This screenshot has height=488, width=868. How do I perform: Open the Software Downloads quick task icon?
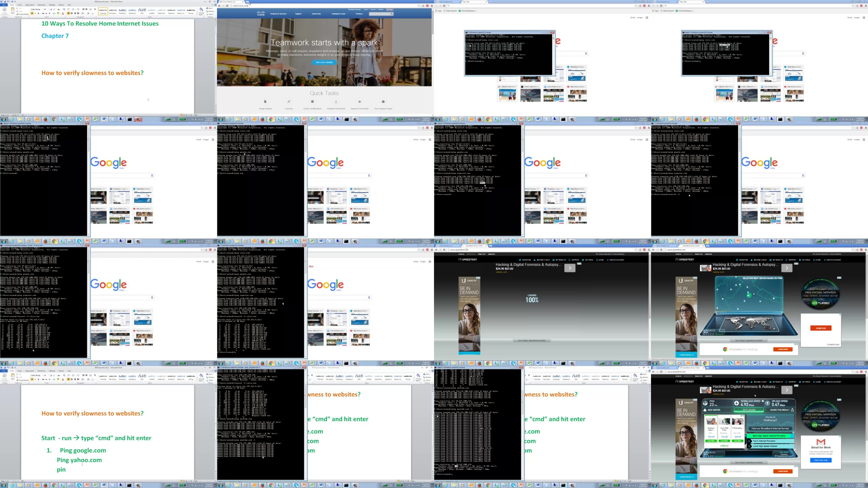point(336,101)
